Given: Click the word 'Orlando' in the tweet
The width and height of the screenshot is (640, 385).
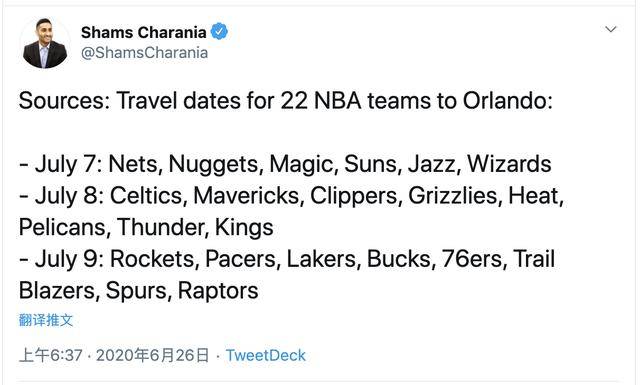Looking at the screenshot, I should (507, 100).
